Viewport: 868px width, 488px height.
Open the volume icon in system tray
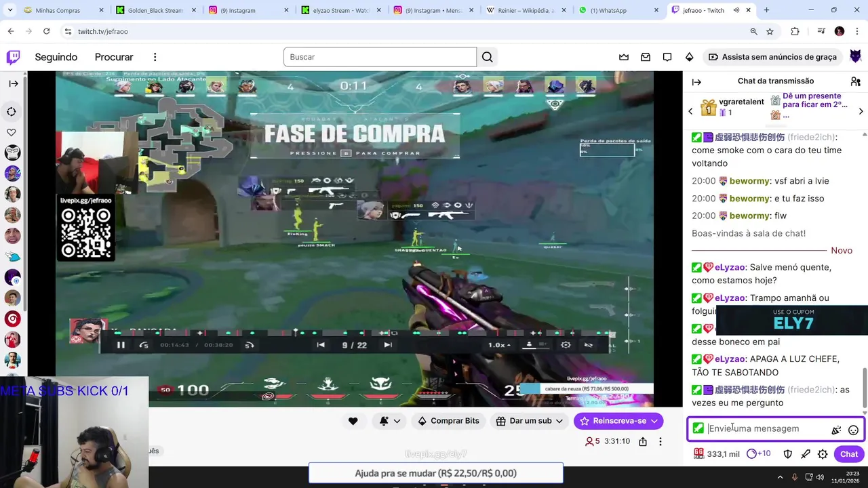820,477
